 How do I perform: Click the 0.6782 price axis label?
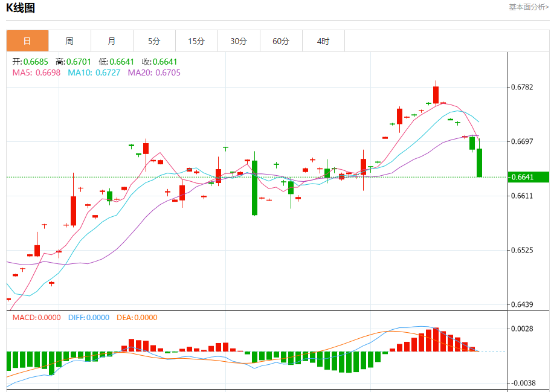(522, 87)
